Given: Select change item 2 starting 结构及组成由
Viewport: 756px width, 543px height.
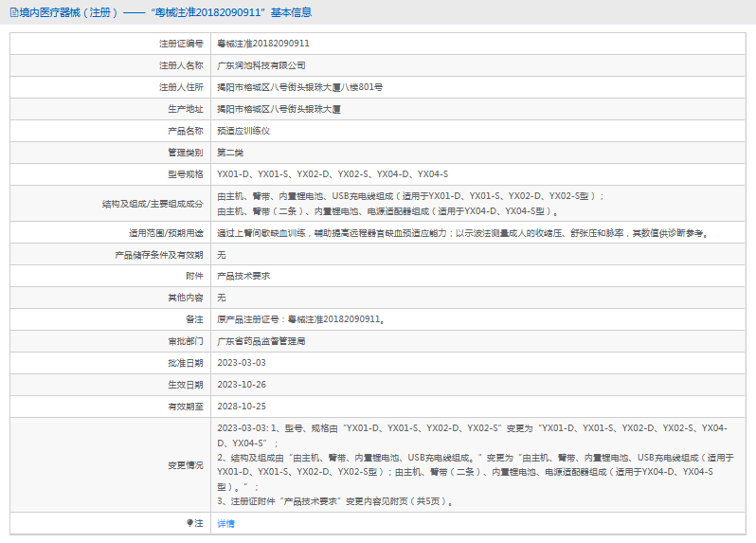Looking at the screenshot, I should tap(476, 472).
